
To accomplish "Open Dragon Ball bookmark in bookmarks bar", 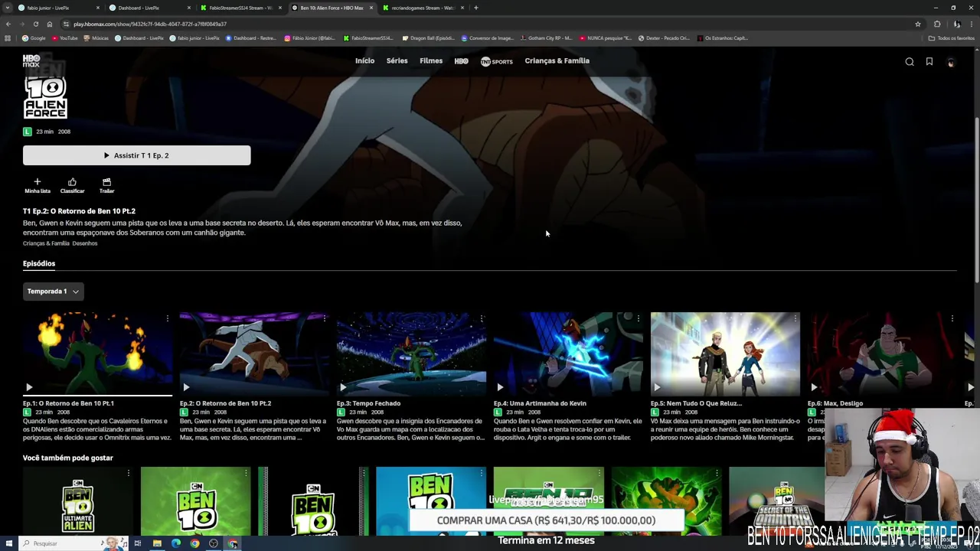I will 429,37.
